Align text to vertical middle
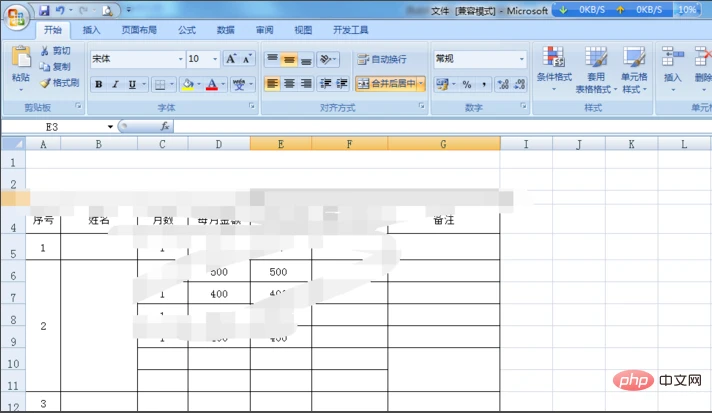712x413 pixels. [289, 59]
